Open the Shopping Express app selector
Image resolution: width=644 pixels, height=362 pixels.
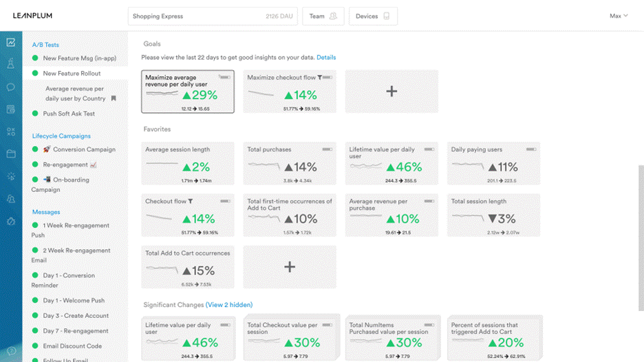[213, 16]
